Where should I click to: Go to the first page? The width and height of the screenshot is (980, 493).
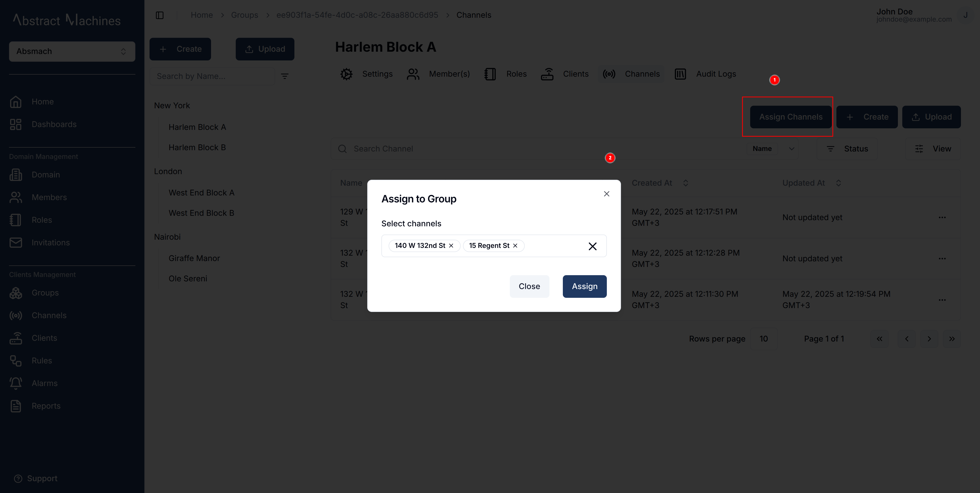[x=880, y=339]
